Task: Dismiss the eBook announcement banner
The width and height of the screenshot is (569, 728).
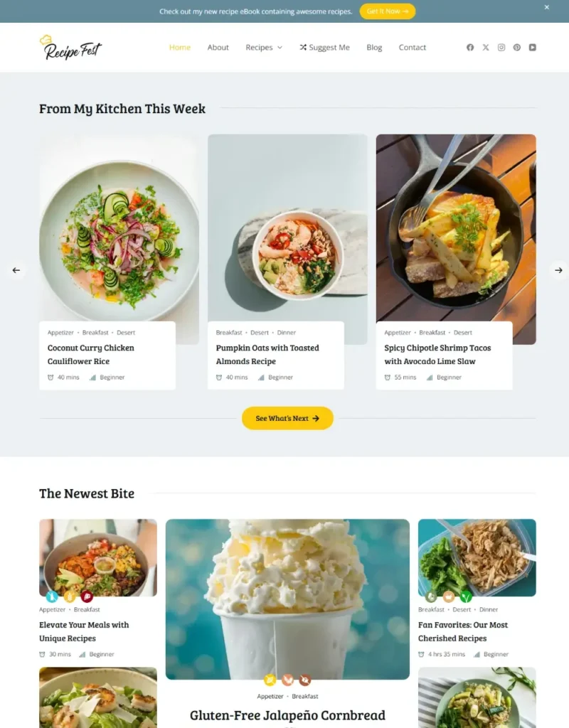Action: pyautogui.click(x=547, y=7)
